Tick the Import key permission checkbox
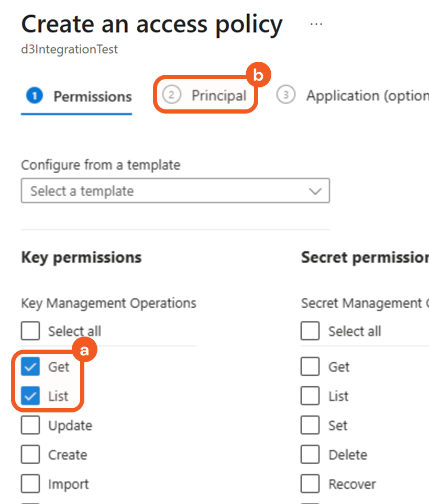The width and height of the screenshot is (429, 504). (30, 484)
